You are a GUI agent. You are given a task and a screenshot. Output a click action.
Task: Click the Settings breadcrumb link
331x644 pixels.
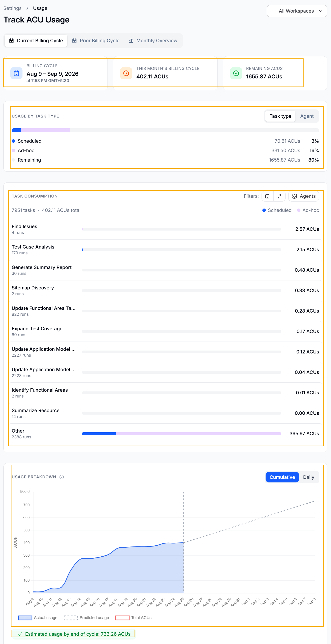(x=12, y=8)
